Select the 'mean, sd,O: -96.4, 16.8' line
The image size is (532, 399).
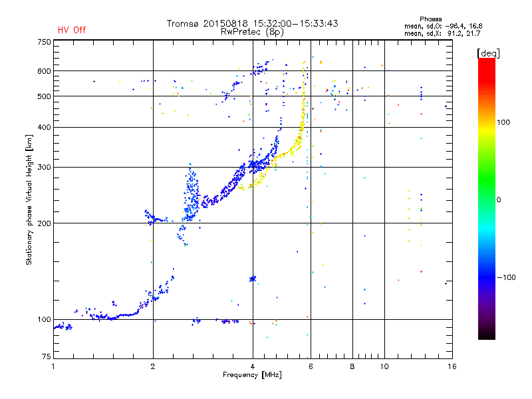point(444,26)
